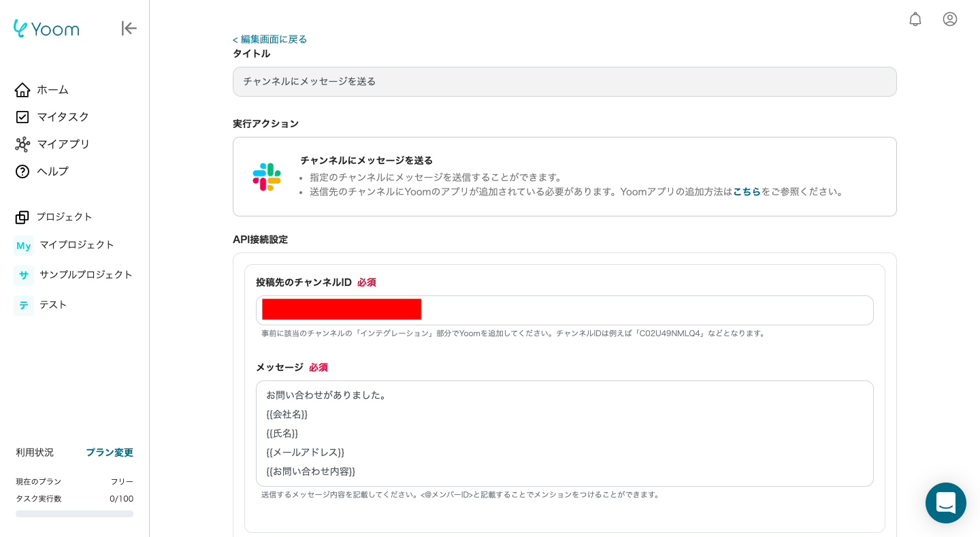Click the マイアプリ network icon

22,144
